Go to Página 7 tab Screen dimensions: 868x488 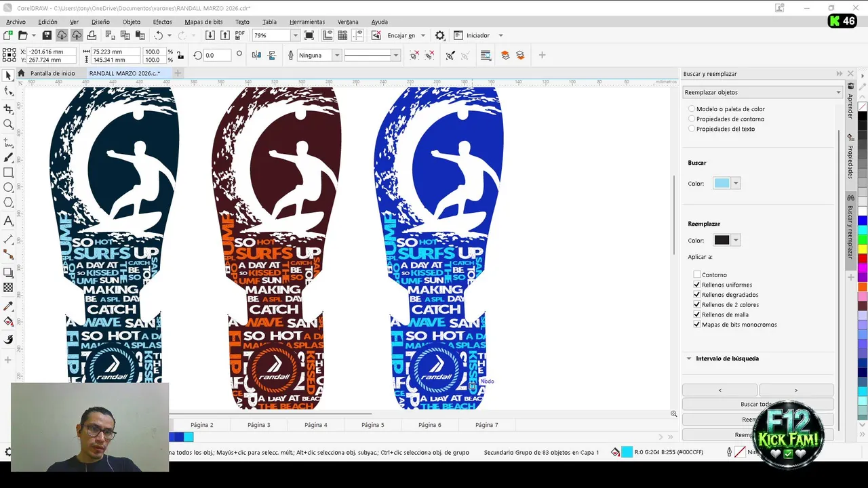487,425
